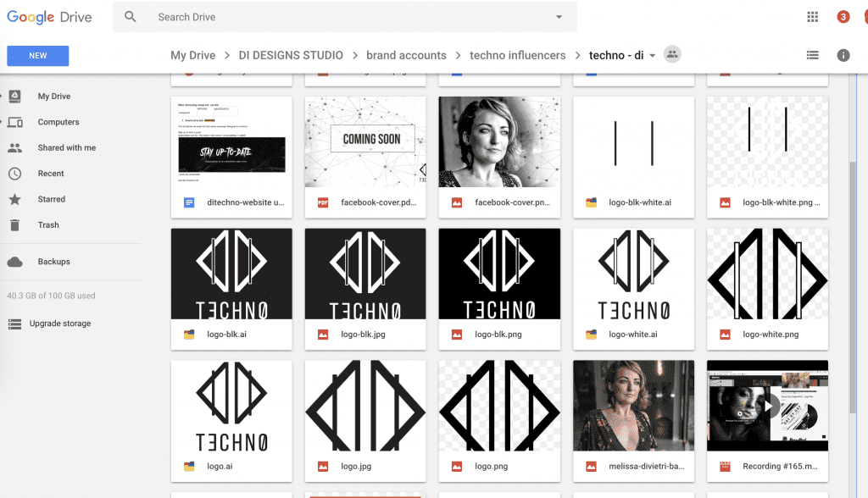This screenshot has height=498, width=868.
Task: Open the view details info icon
Action: [843, 55]
